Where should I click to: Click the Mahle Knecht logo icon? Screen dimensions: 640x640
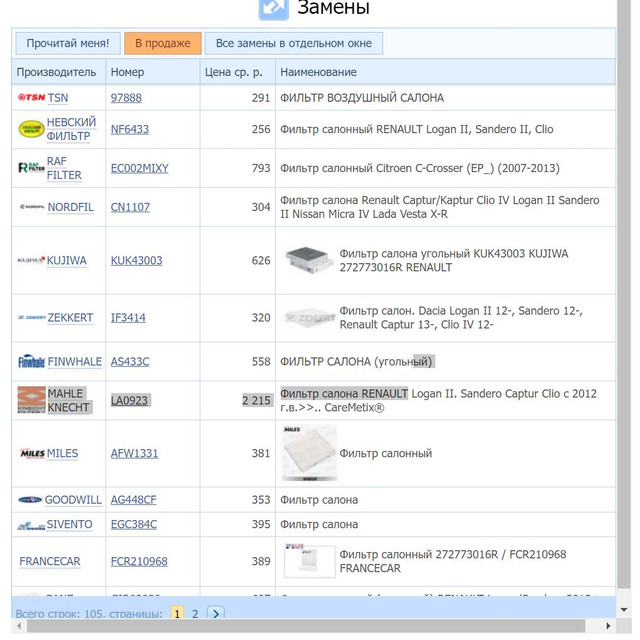click(x=31, y=400)
